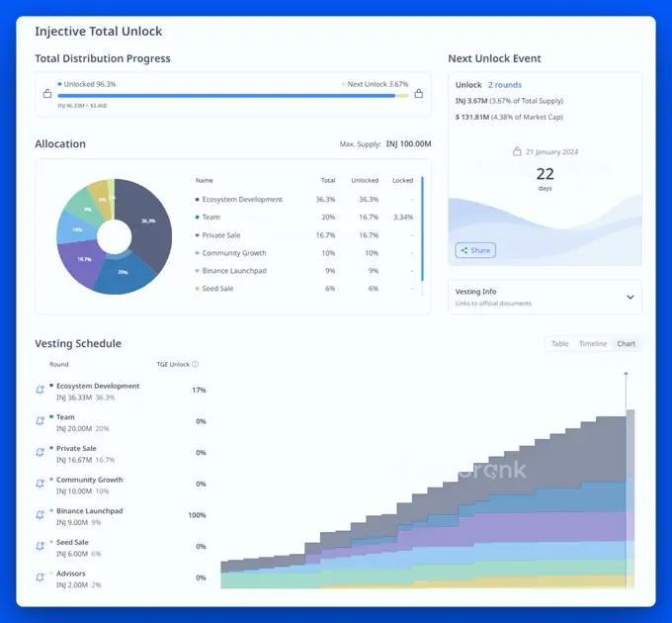Click the blue distribution progress bar
This screenshot has width=672, height=623.
tap(226, 96)
